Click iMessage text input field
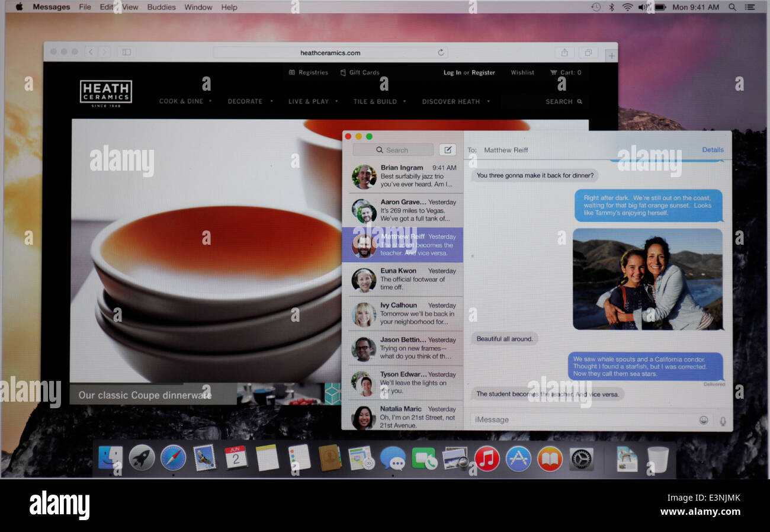This screenshot has height=532, width=770. pyautogui.click(x=583, y=419)
